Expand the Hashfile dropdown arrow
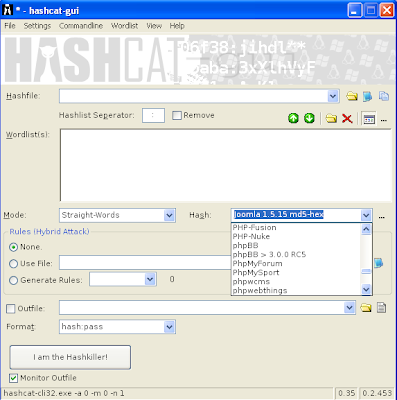This screenshot has height=400, width=397. (333, 96)
